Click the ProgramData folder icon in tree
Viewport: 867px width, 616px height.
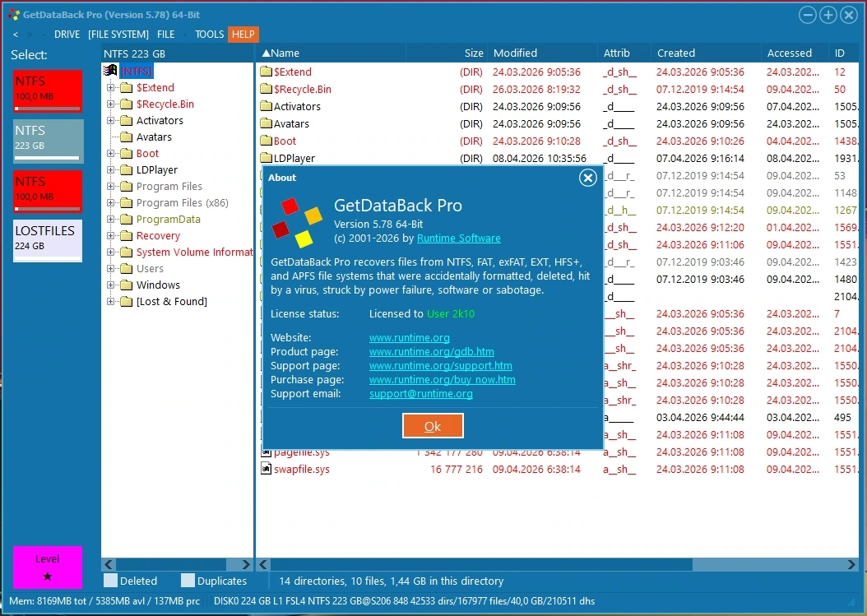[x=127, y=219]
